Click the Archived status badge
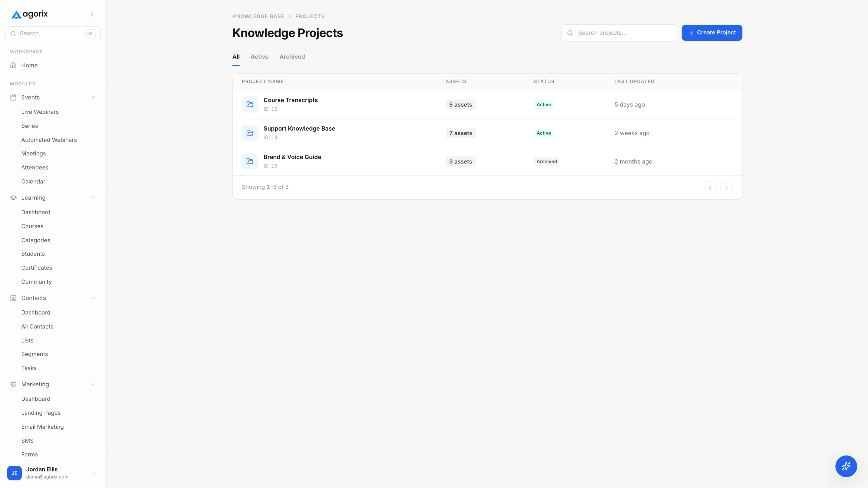 tap(547, 162)
